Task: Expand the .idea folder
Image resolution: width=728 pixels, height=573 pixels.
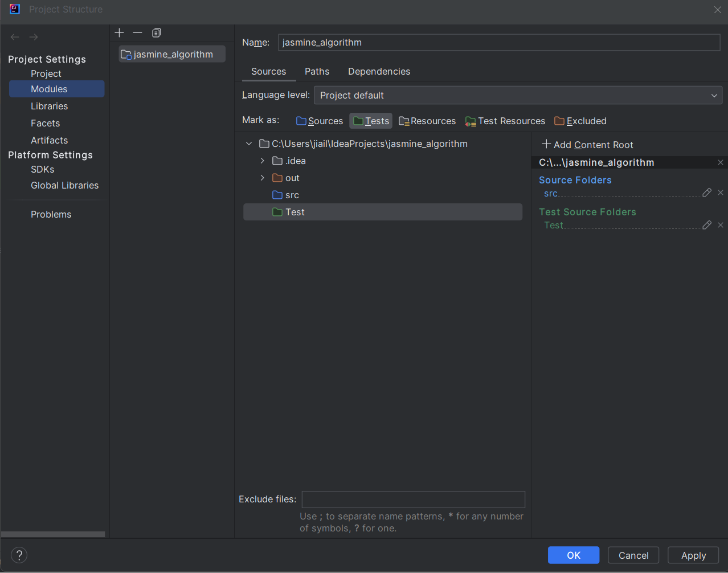Action: tap(262, 161)
